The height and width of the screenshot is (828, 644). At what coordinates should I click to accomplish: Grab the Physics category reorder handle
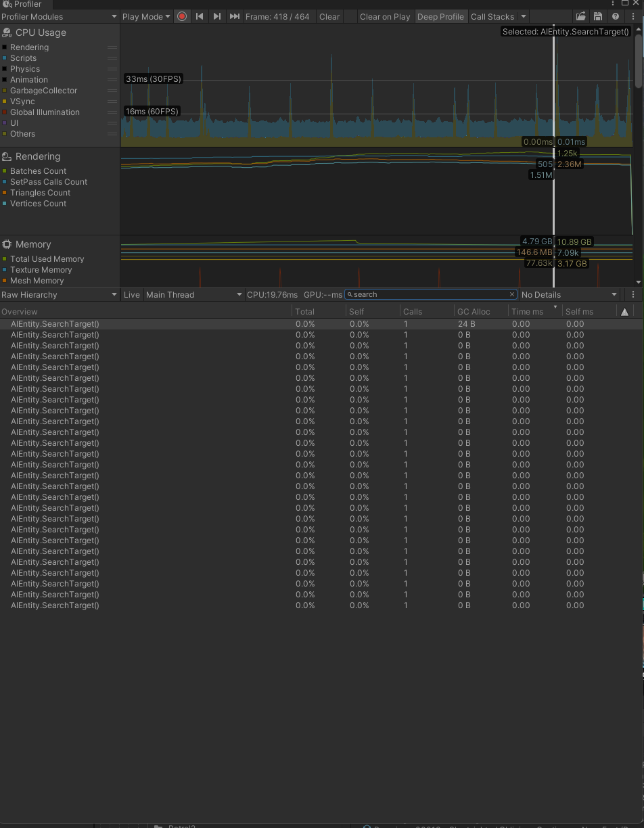[112, 69]
